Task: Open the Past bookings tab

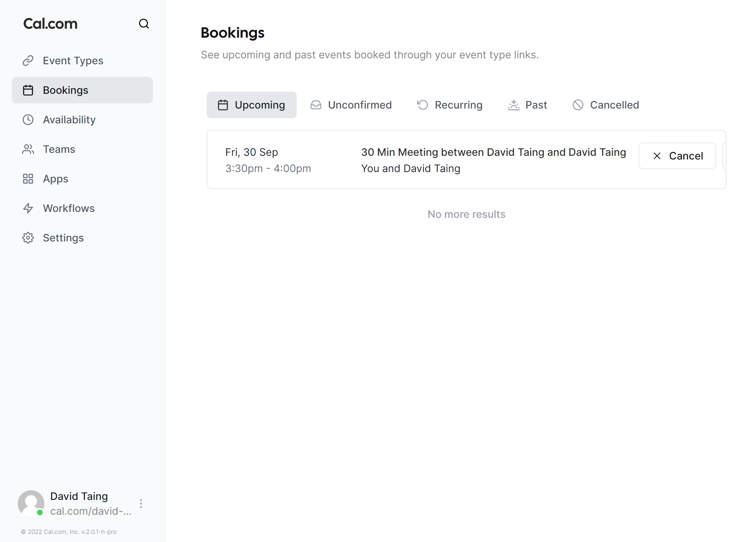Action: pos(528,105)
